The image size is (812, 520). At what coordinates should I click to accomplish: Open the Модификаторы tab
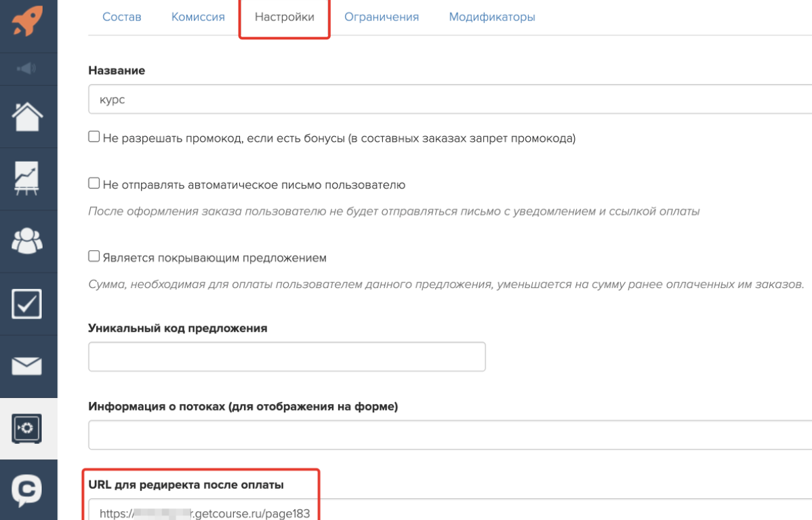pyautogui.click(x=492, y=18)
